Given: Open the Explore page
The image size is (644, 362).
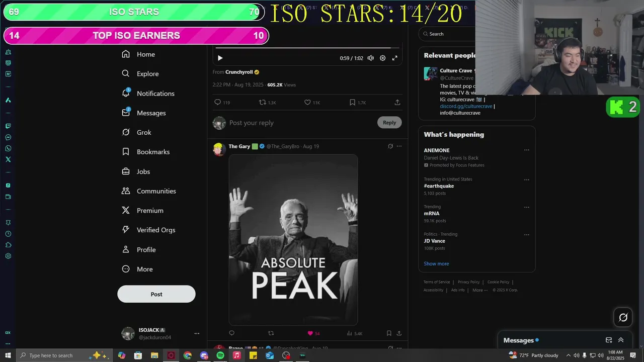Looking at the screenshot, I should pyautogui.click(x=140, y=74).
